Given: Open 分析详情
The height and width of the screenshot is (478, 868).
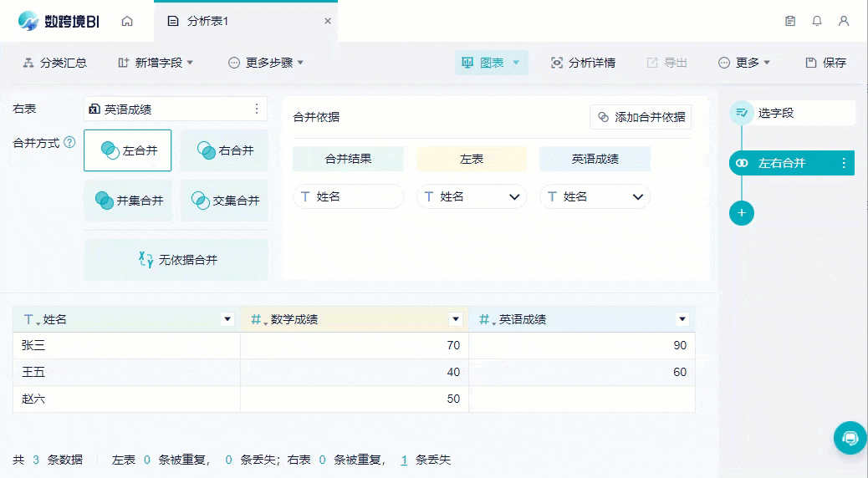Looking at the screenshot, I should pos(584,63).
